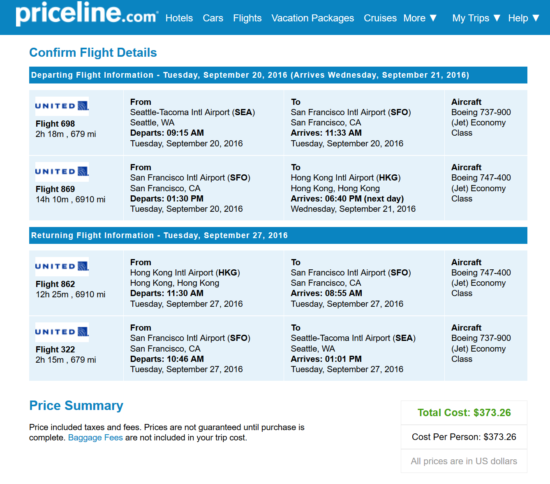Image resolution: width=550 pixels, height=484 pixels.
Task: Click the Confirm Flight Details heading
Action: click(x=93, y=53)
